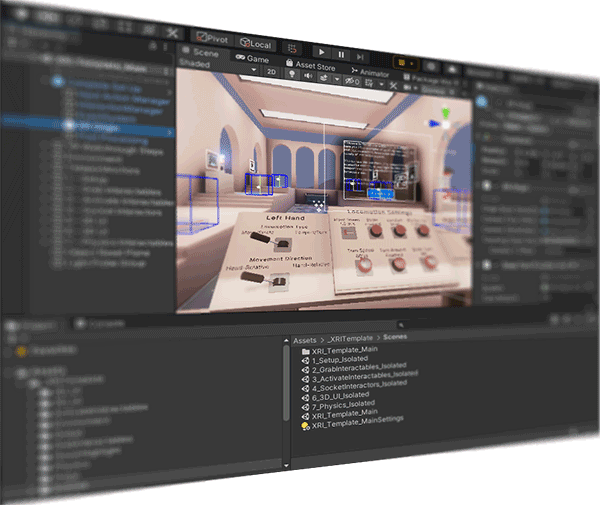
Task: Toggle the Pivot handle position button
Action: coord(212,40)
